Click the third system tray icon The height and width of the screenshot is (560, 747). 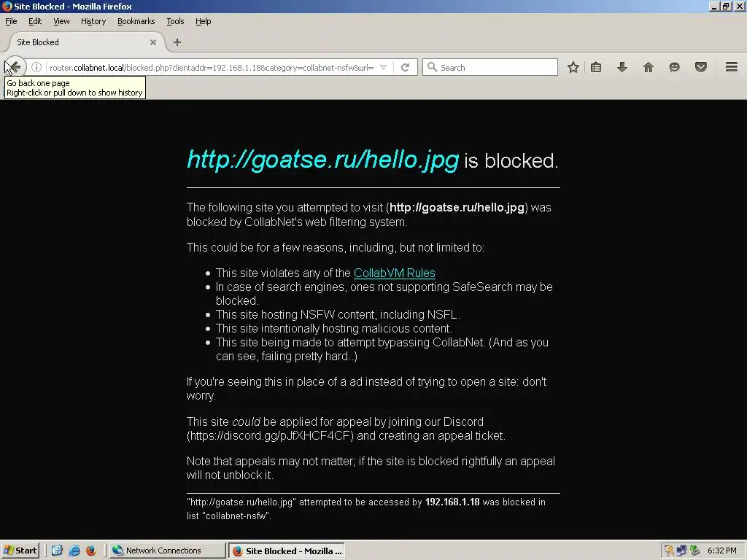pos(694,551)
